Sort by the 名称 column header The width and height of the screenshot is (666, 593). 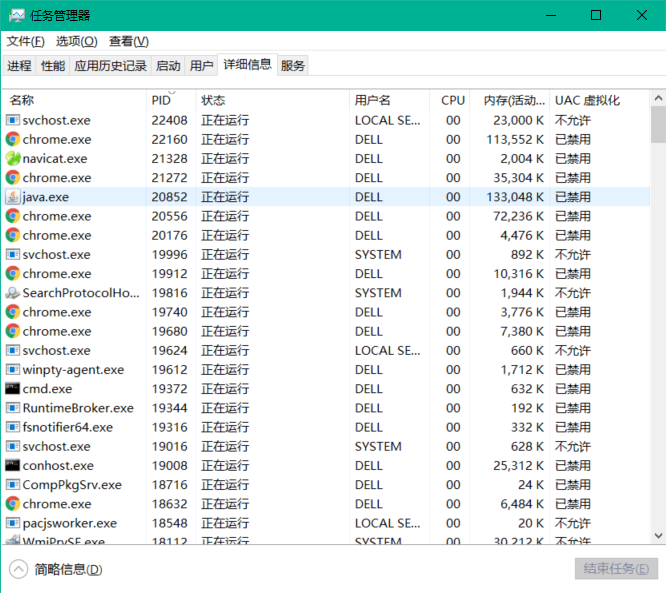(74, 100)
